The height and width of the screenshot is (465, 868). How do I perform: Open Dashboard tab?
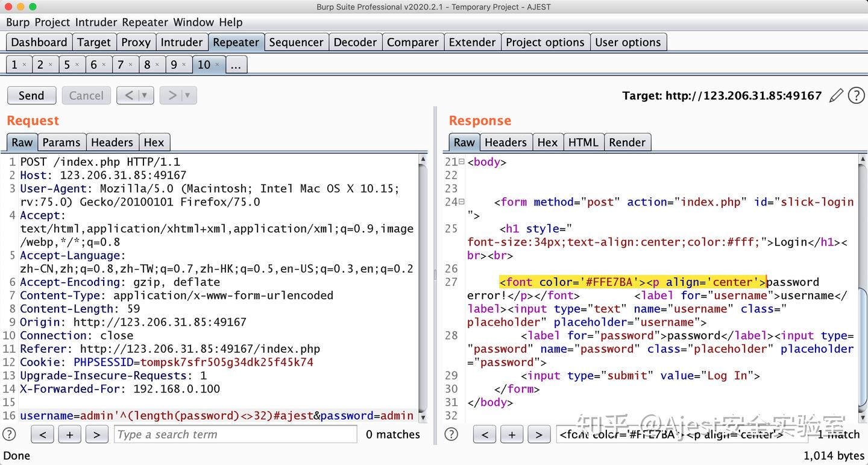39,42
